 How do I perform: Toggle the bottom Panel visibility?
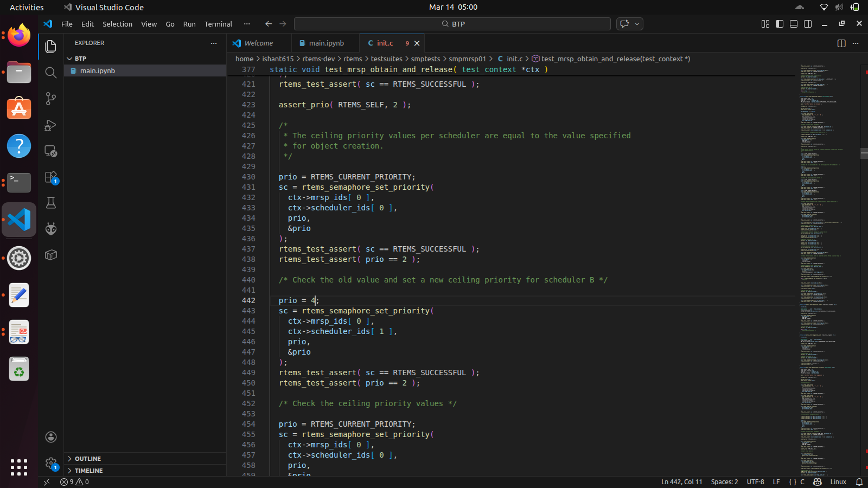pyautogui.click(x=794, y=24)
